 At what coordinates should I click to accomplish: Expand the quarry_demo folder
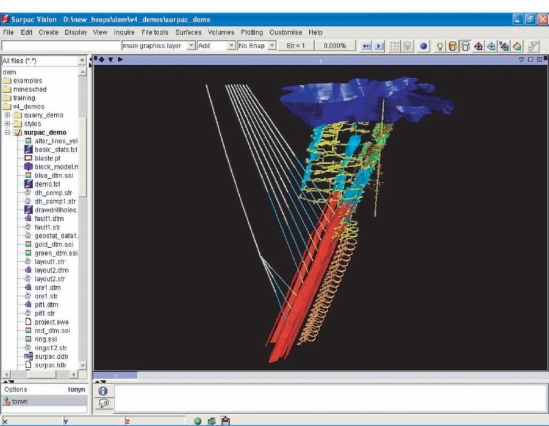pos(7,115)
